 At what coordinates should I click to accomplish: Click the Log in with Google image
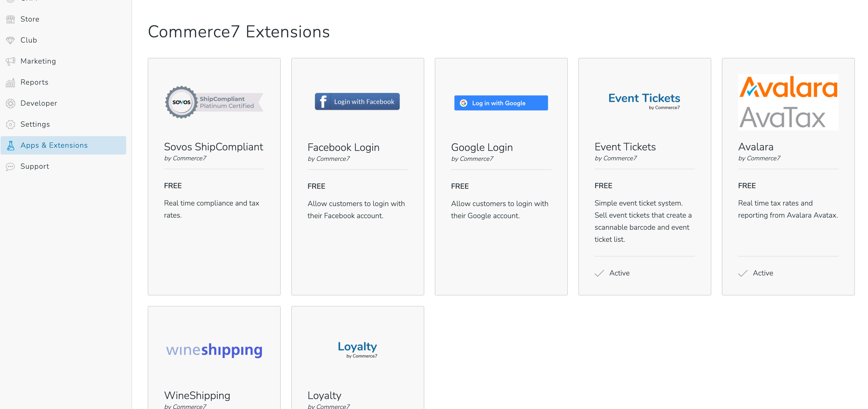[501, 103]
